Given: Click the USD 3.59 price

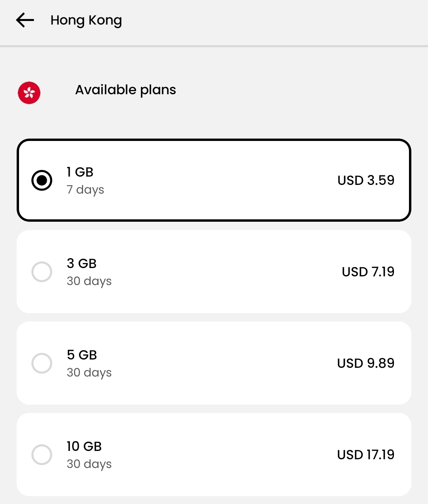Looking at the screenshot, I should tap(366, 180).
